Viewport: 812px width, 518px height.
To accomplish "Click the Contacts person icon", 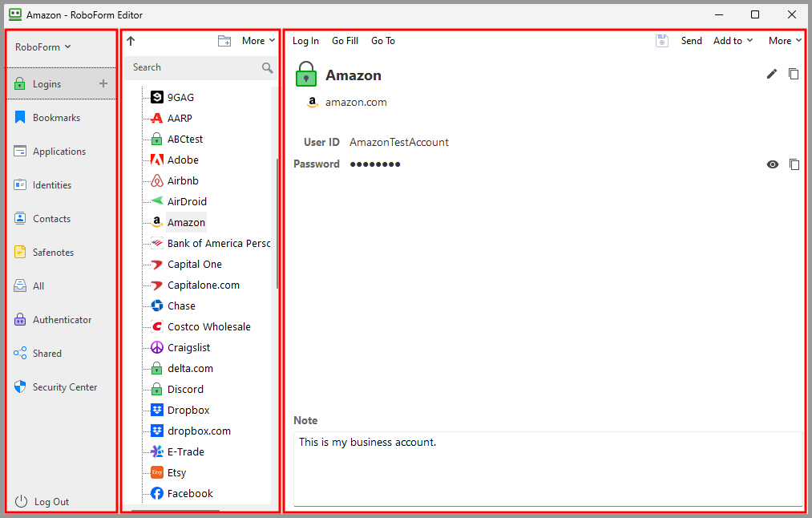I will pos(20,218).
